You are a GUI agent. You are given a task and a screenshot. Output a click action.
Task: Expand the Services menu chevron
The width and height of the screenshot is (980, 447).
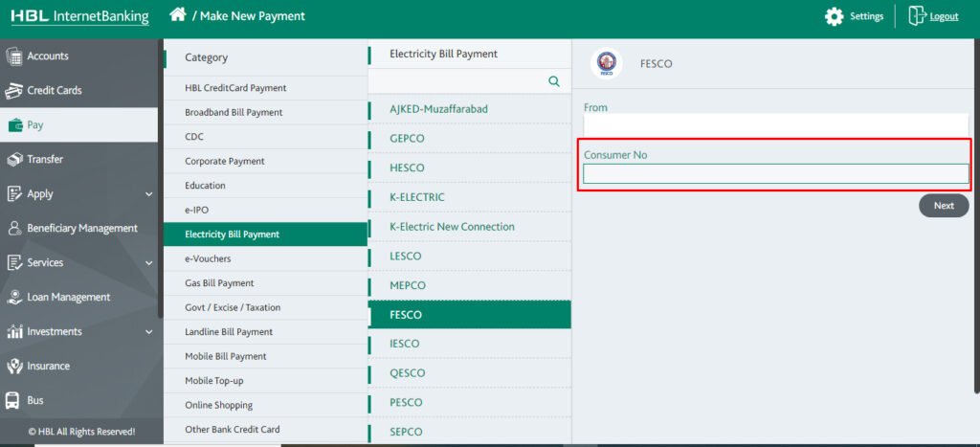(x=148, y=263)
